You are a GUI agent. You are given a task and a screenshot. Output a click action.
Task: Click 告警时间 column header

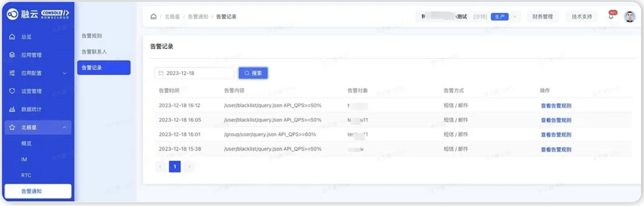click(x=168, y=91)
